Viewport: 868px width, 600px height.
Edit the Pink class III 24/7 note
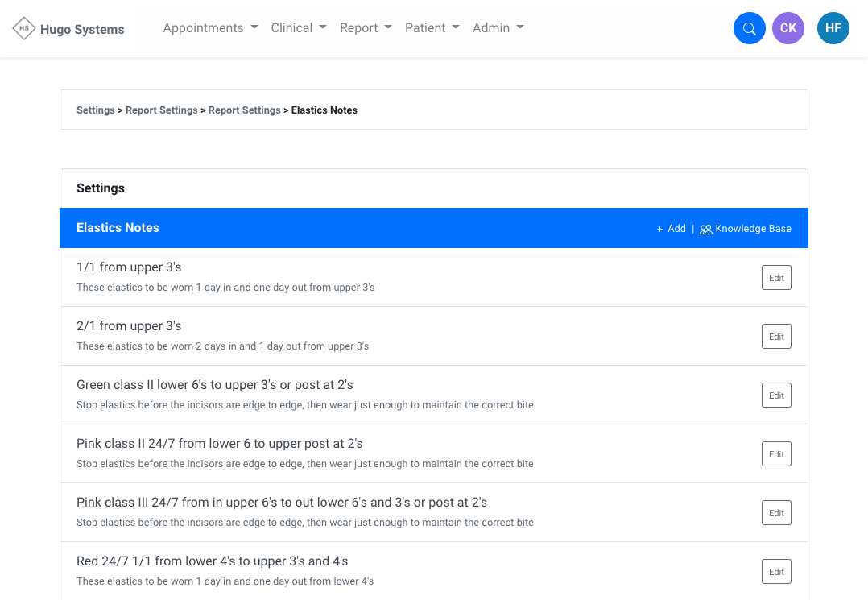[776, 513]
